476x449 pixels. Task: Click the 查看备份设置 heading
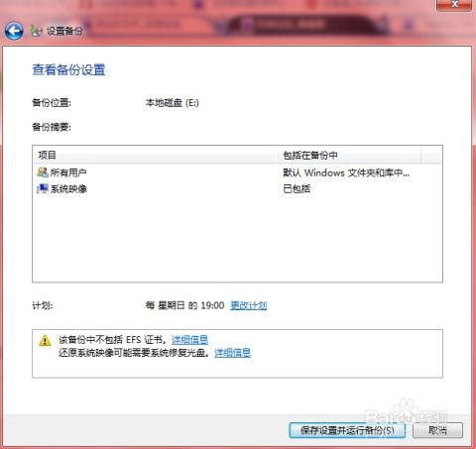click(68, 69)
